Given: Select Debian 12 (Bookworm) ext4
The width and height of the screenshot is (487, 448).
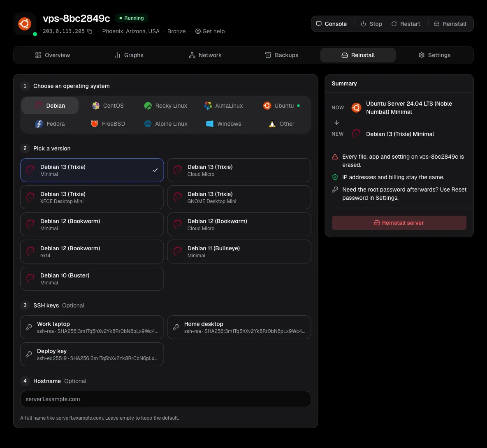Looking at the screenshot, I should point(92,252).
